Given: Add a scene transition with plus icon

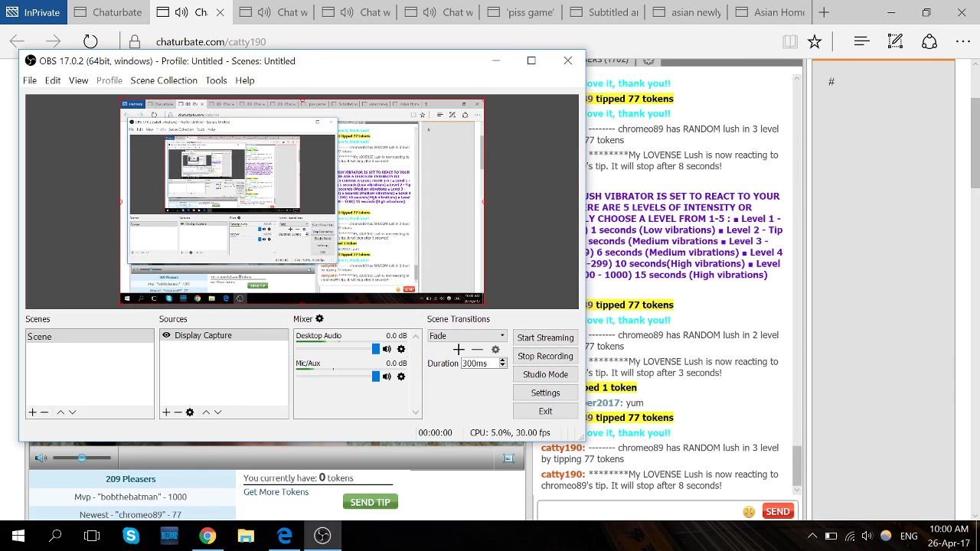Looking at the screenshot, I should (x=458, y=350).
